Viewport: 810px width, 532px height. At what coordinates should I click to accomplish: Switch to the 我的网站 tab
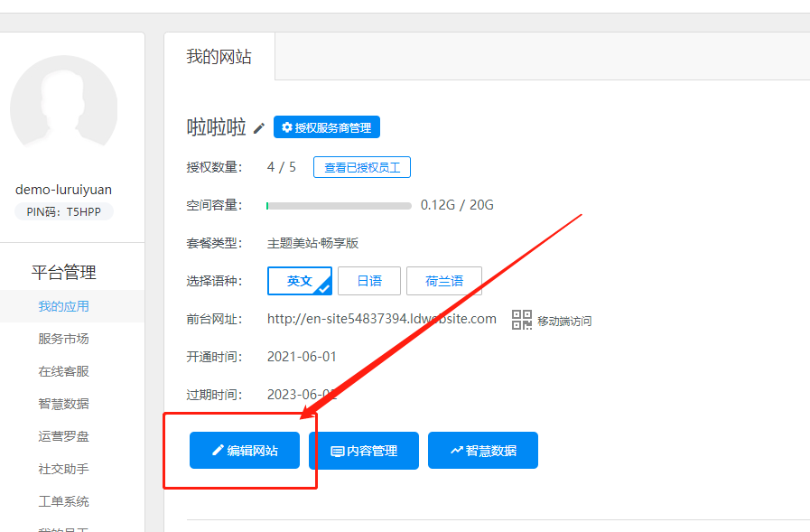pos(219,57)
